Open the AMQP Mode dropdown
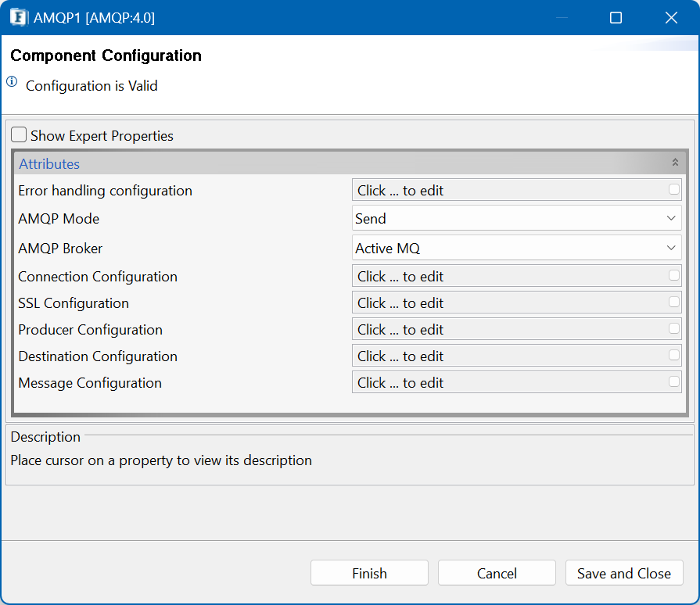The height and width of the screenshot is (605, 700). click(x=516, y=218)
